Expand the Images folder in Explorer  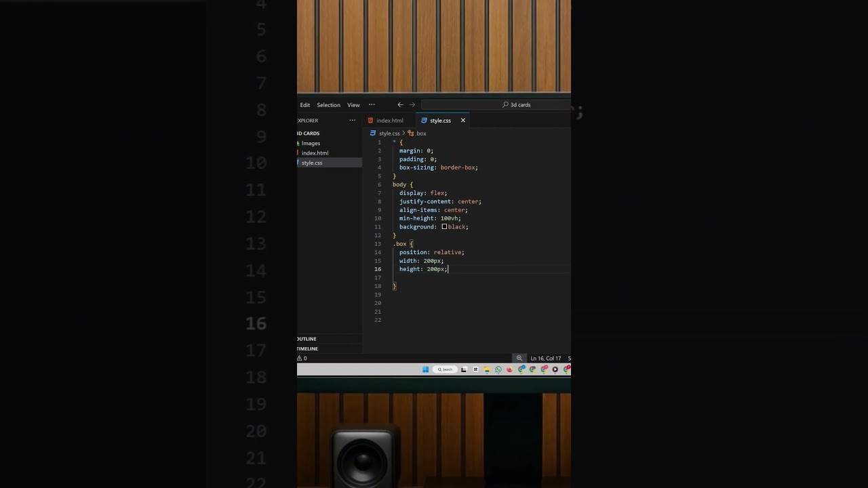click(311, 143)
